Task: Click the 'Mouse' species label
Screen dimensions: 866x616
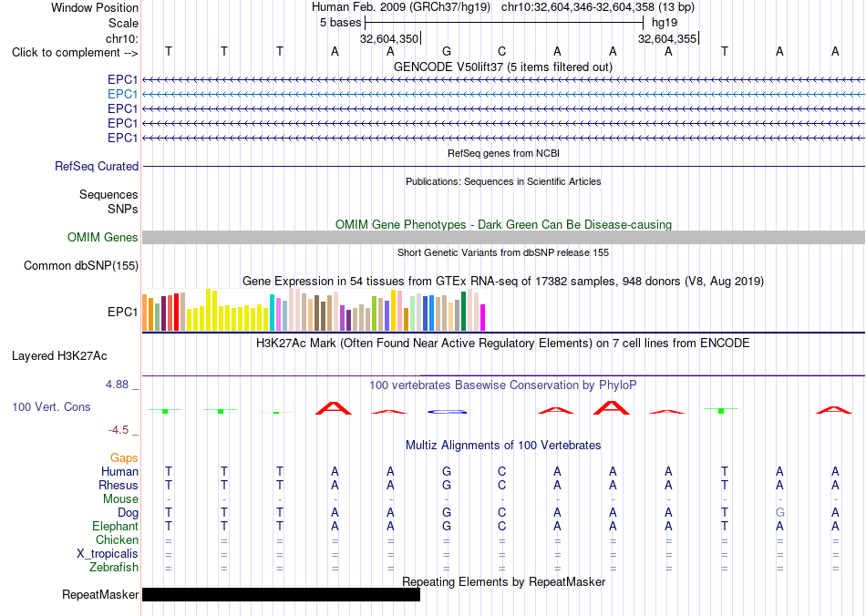Action: [120, 499]
